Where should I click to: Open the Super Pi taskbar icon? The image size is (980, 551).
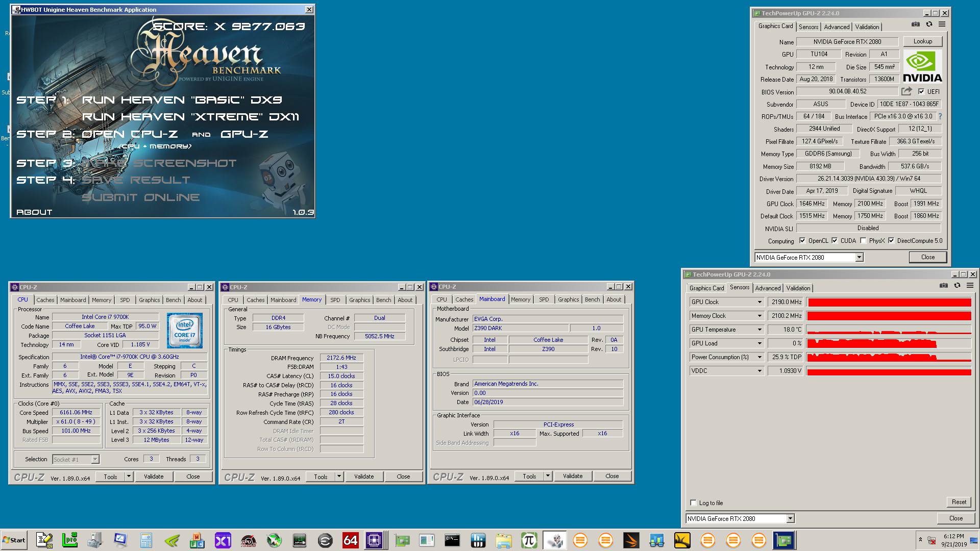pos(529,540)
